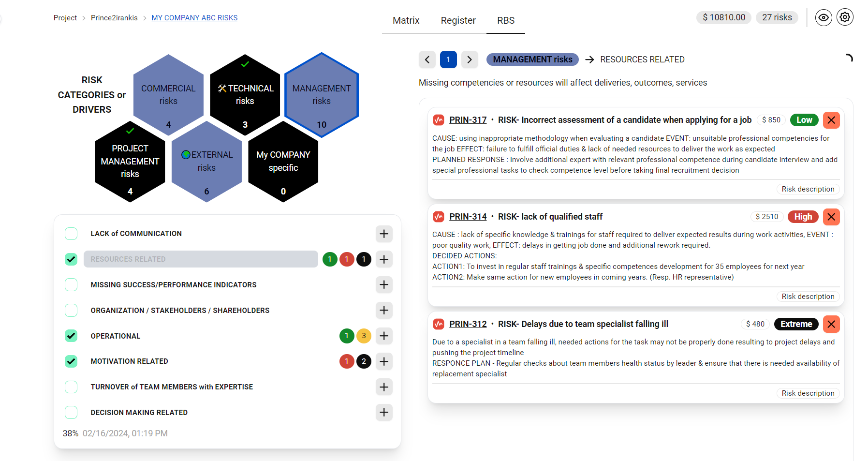The width and height of the screenshot is (868, 461).
Task: Select the My COMPANY specific hexagon
Action: click(x=283, y=162)
